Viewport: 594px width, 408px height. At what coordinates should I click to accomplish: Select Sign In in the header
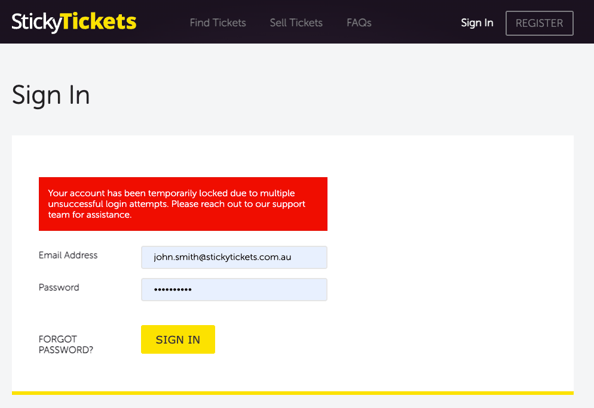point(477,23)
